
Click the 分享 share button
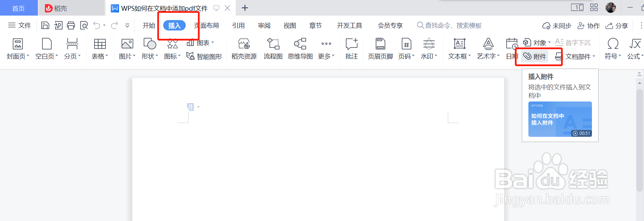pos(617,26)
